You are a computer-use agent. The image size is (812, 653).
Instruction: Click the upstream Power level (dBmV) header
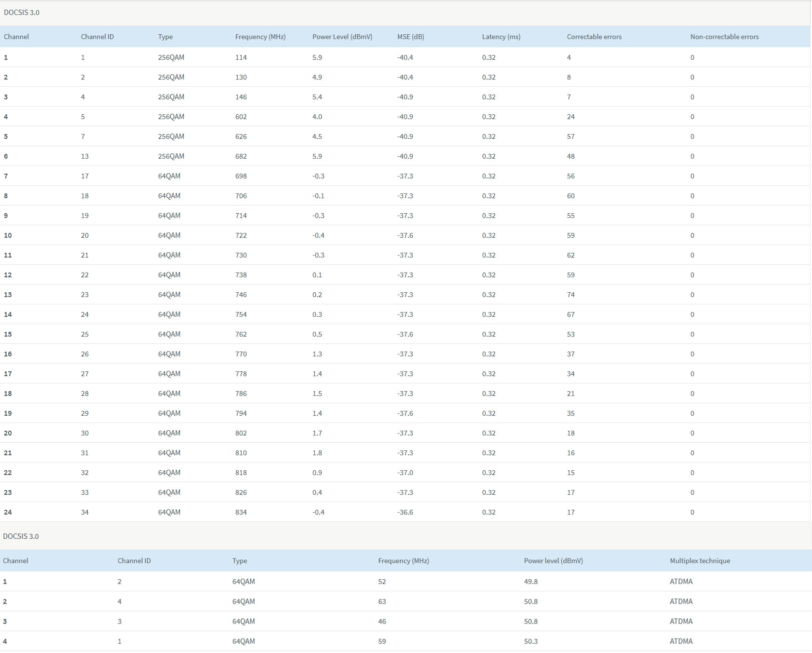coord(554,561)
